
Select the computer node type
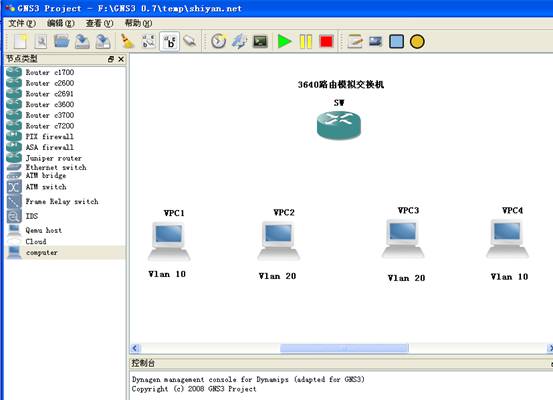[x=65, y=253]
